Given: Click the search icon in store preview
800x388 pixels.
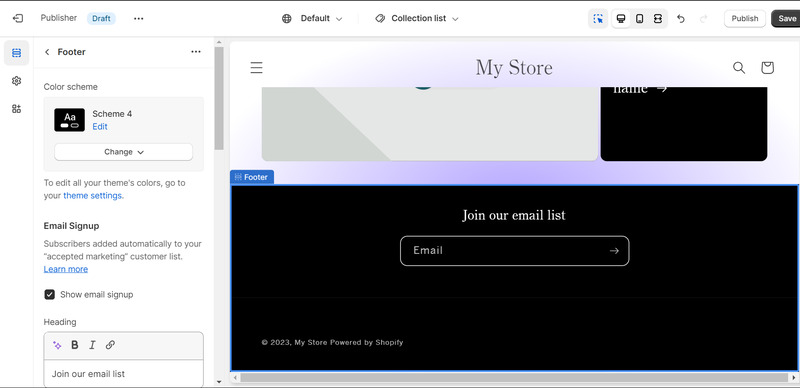Looking at the screenshot, I should 739,67.
